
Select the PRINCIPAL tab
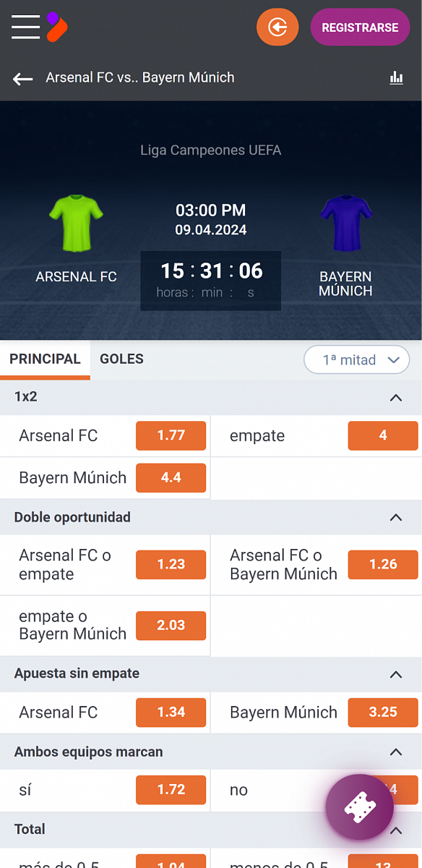pos(45,359)
